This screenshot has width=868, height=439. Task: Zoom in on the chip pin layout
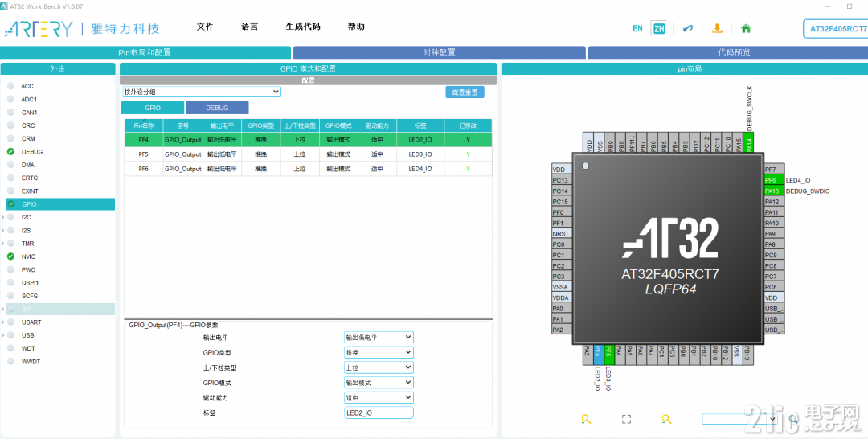(586, 419)
